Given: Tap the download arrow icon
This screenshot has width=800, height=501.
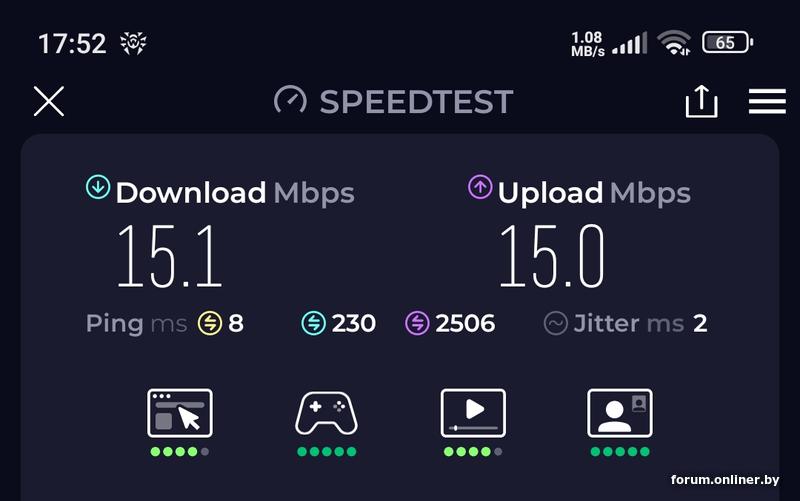Looking at the screenshot, I should coord(98,187).
